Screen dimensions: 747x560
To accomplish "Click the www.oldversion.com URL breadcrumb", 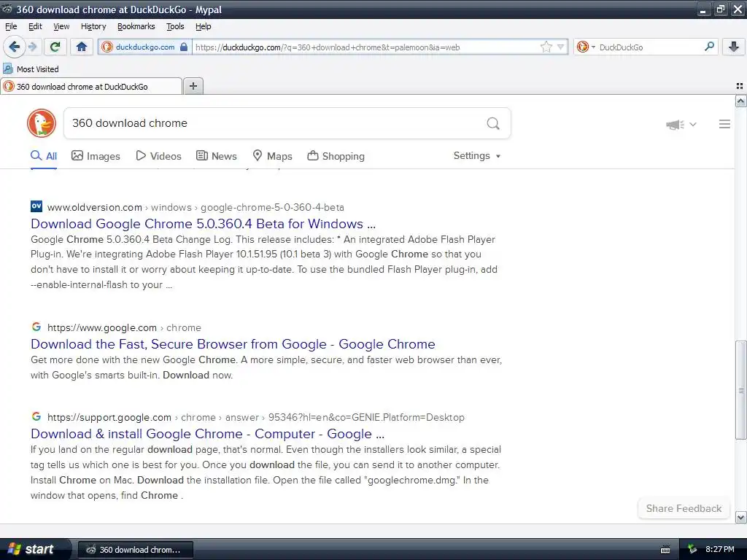I will point(95,207).
